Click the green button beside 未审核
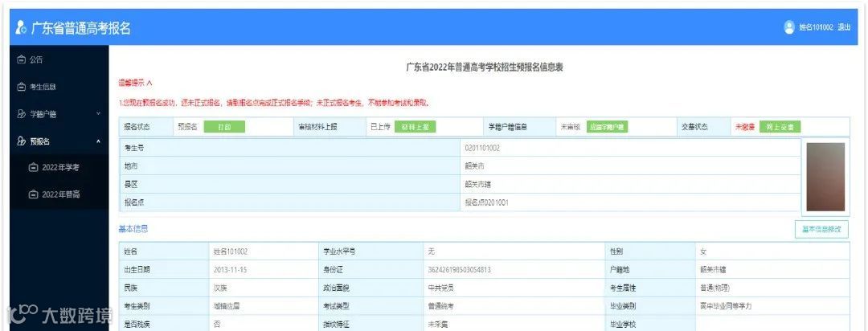The height and width of the screenshot is (331, 868). 608,127
